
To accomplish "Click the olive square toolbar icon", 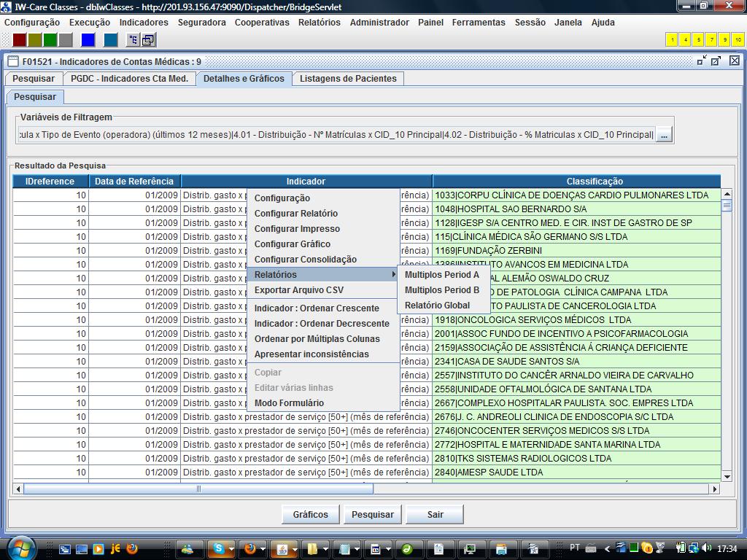I will [35, 39].
